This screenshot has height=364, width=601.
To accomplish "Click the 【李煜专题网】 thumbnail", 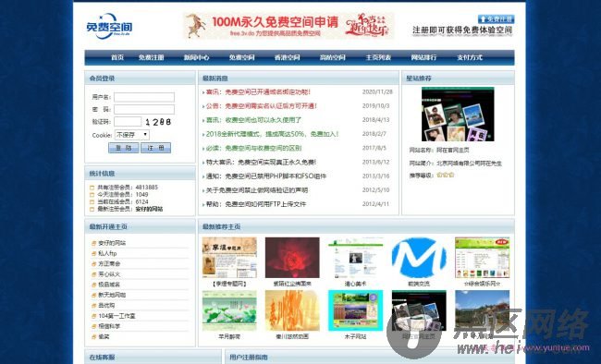I will 229,258.
